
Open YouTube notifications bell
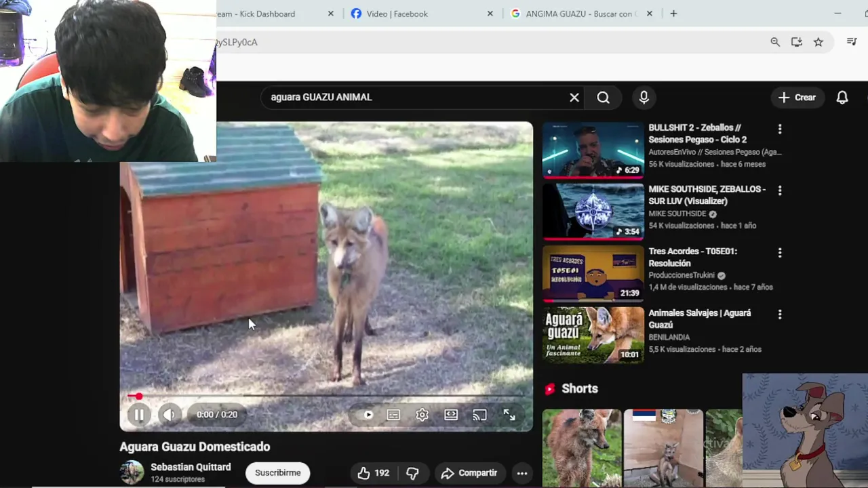(842, 98)
